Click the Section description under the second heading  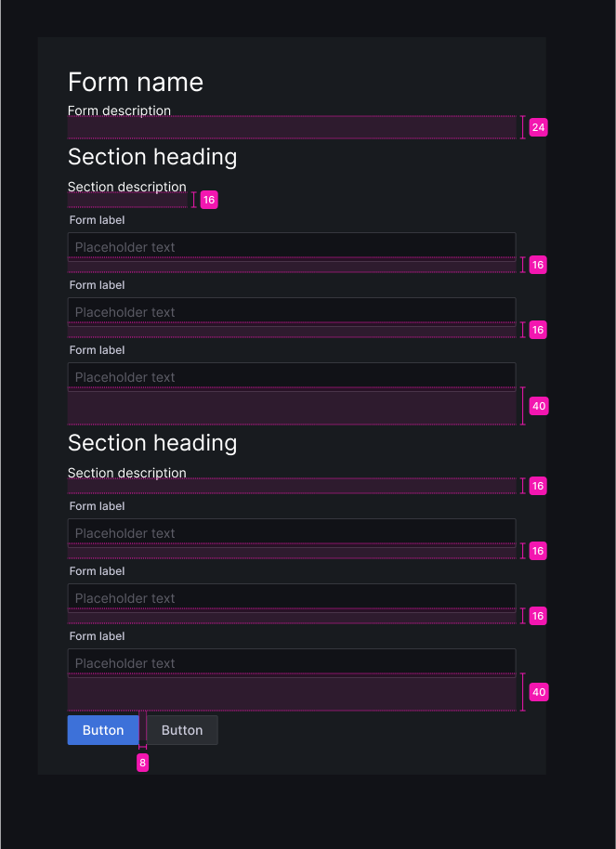click(x=127, y=473)
